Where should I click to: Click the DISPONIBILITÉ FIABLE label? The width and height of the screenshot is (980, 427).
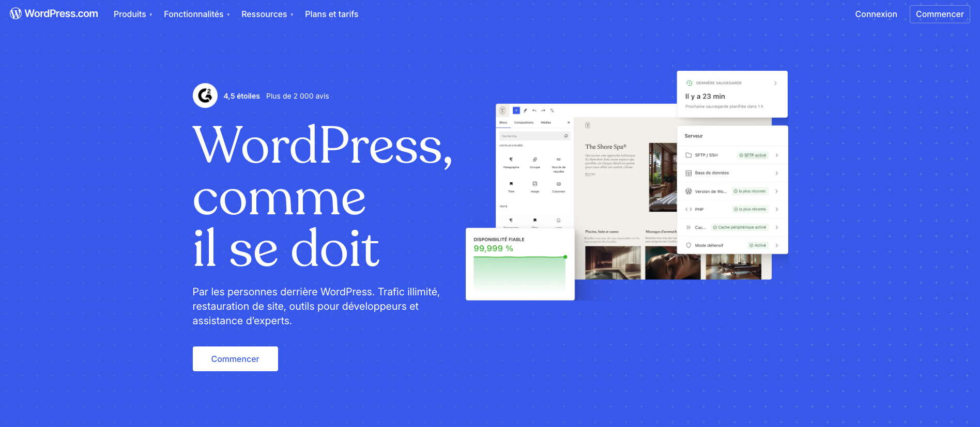(x=499, y=240)
